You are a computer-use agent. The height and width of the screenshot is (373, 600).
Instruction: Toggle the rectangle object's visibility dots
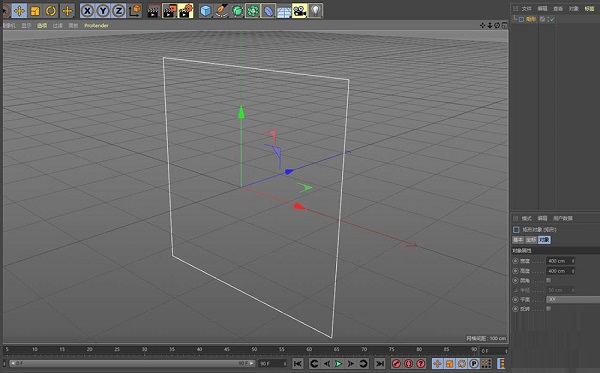click(x=548, y=19)
